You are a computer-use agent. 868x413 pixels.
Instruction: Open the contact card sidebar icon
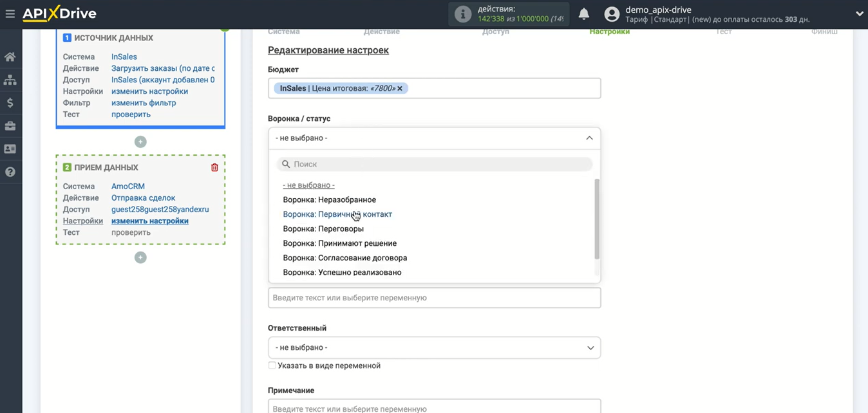(10, 149)
